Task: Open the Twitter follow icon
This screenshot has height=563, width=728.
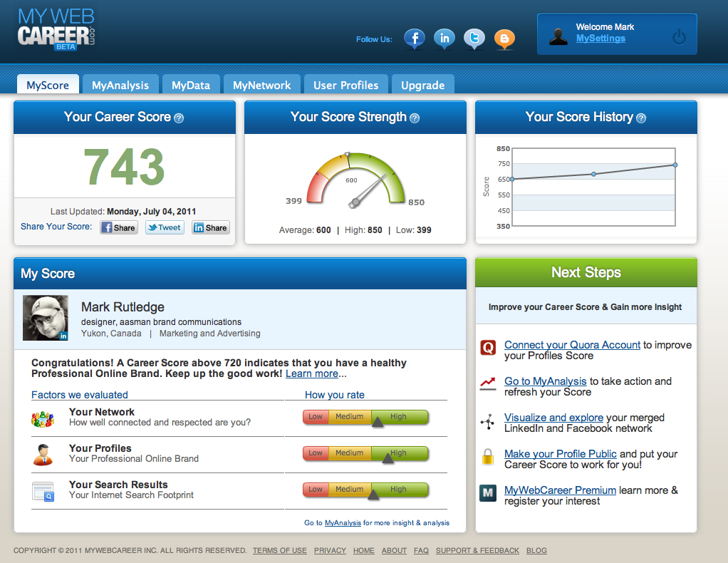Action: [474, 38]
